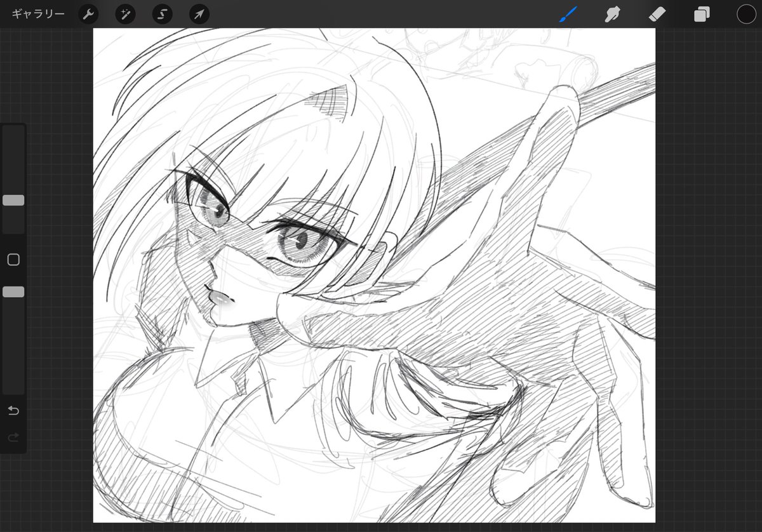Open the ギャラリー gallery
The height and width of the screenshot is (532, 762).
pyautogui.click(x=38, y=14)
